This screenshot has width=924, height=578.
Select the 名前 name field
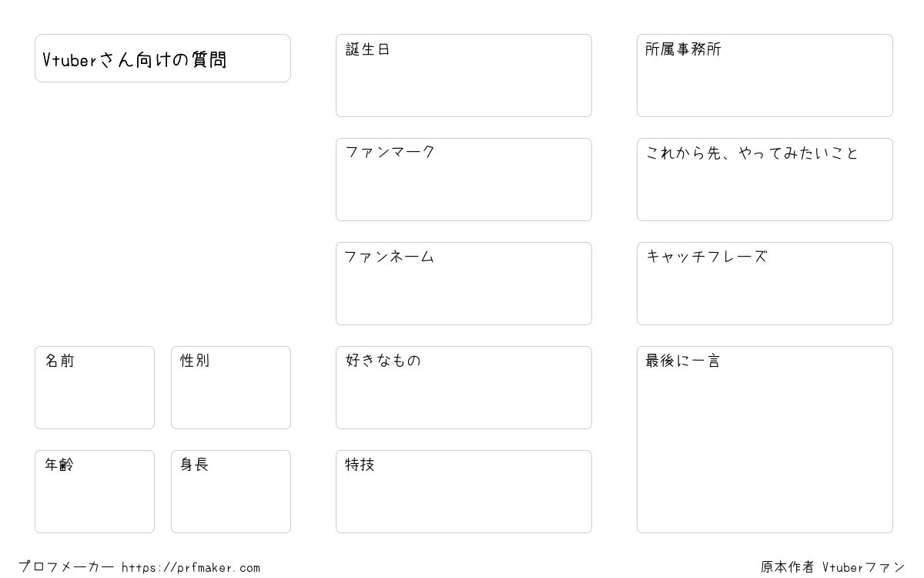pos(95,388)
